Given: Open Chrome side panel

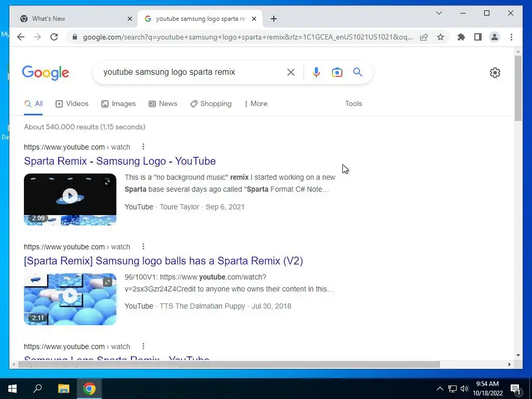Looking at the screenshot, I should (478, 37).
